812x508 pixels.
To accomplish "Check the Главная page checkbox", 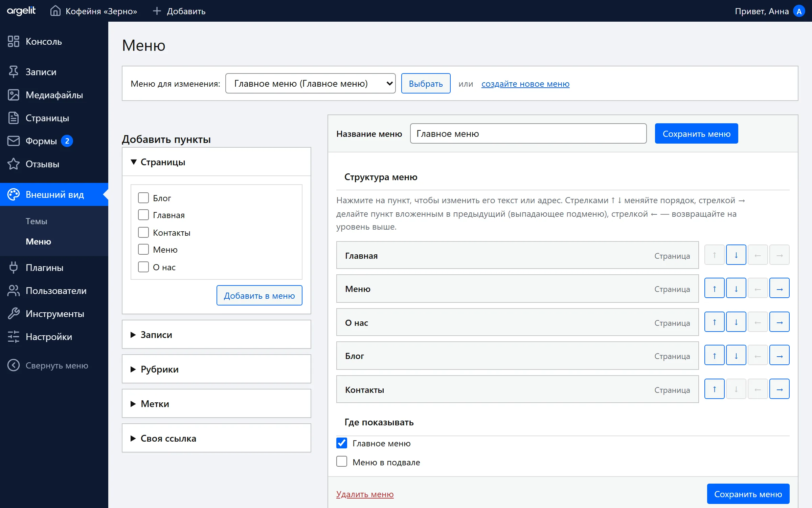I will pyautogui.click(x=143, y=215).
